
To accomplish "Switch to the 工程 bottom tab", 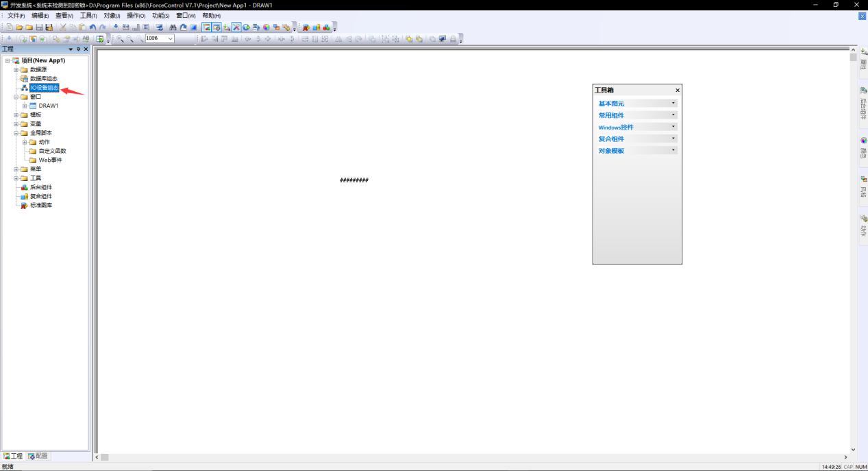I will pyautogui.click(x=13, y=456).
